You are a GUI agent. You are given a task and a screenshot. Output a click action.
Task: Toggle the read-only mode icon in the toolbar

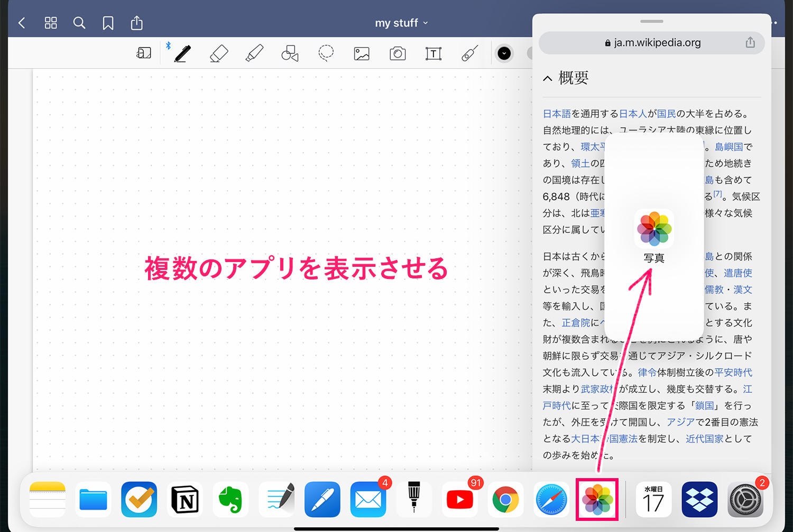(x=144, y=53)
